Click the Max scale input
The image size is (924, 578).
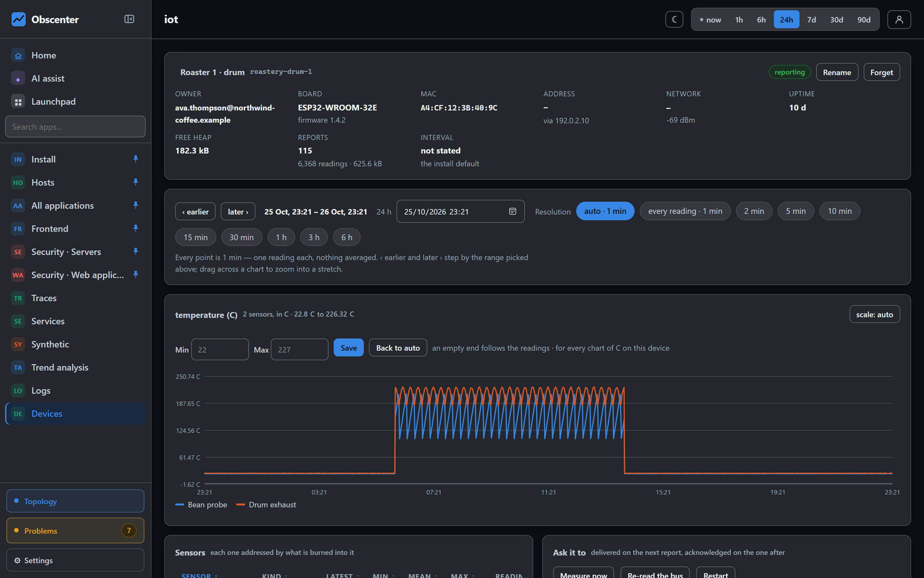click(299, 349)
